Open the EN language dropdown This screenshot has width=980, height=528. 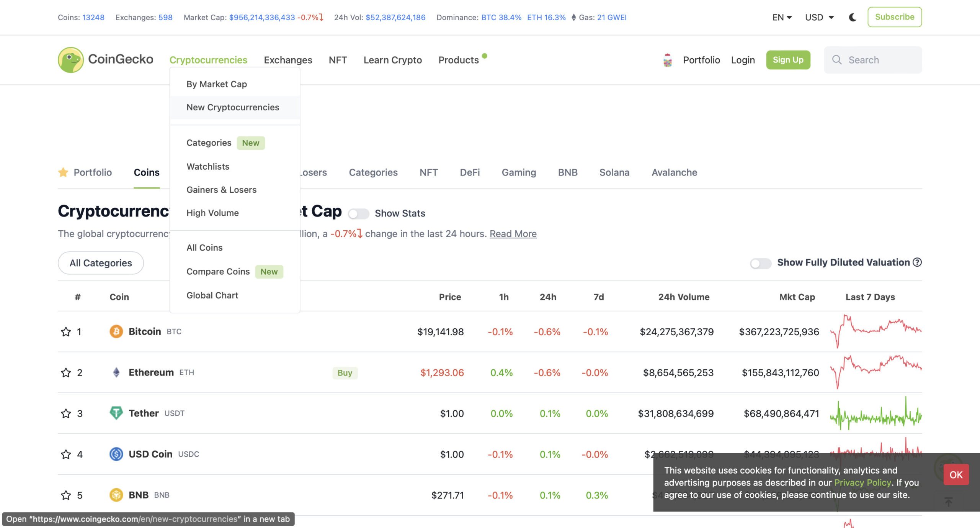(782, 17)
